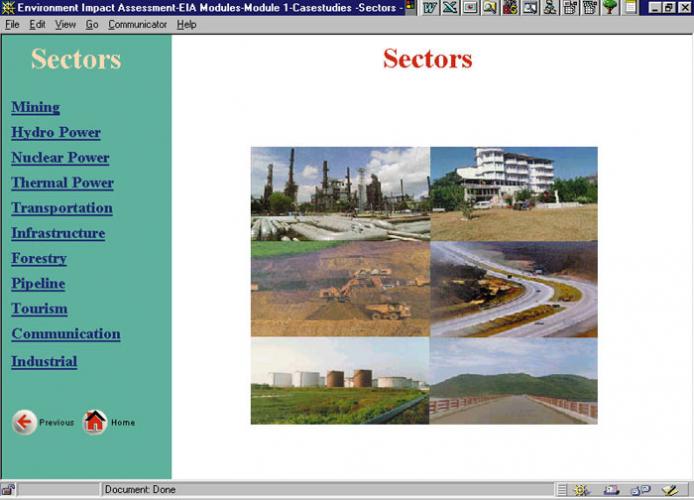Click the curving highway aerial photo
The width and height of the screenshot is (694, 500).
pos(514,289)
